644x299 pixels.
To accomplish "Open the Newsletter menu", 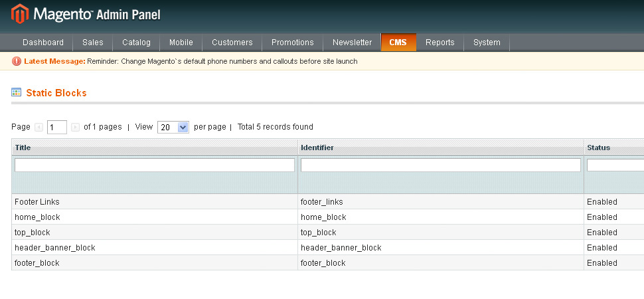I will pos(353,43).
